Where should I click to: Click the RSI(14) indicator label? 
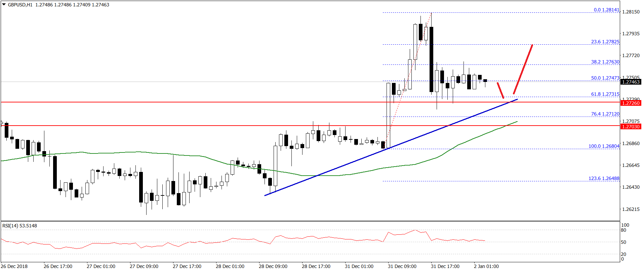tap(19, 226)
